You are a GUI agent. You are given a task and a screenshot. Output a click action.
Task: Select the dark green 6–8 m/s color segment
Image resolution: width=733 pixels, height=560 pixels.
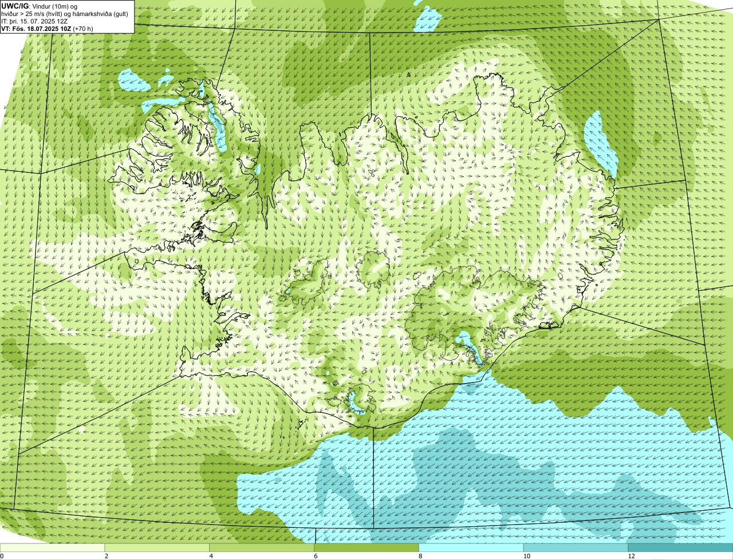coord(366,548)
